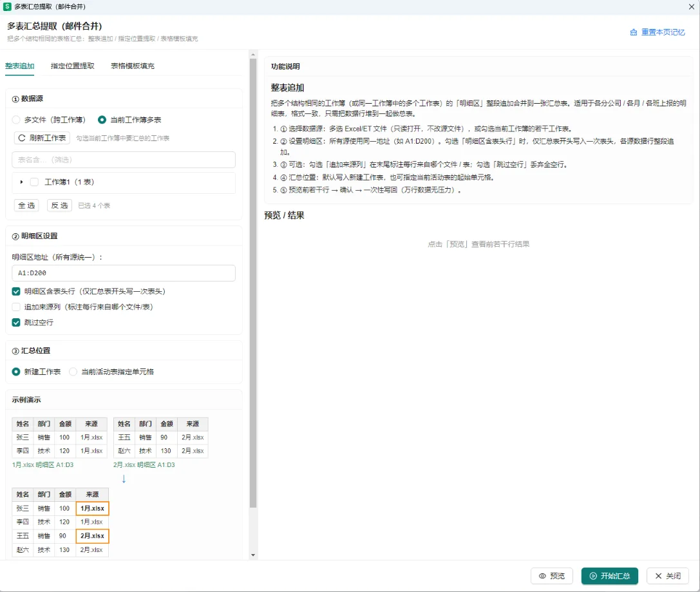Enable 追加来源列 checkbox

pyautogui.click(x=16, y=307)
